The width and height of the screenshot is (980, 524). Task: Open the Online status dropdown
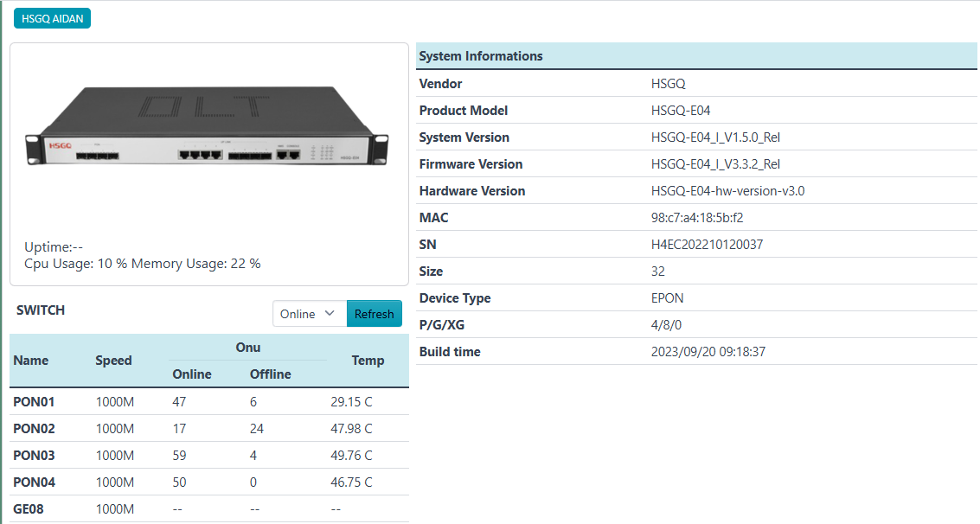coord(309,314)
